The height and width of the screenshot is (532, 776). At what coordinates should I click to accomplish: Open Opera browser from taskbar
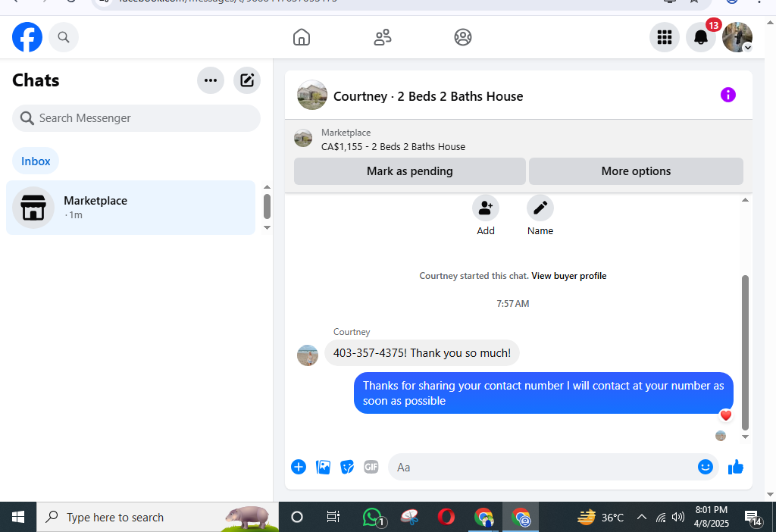point(446,517)
